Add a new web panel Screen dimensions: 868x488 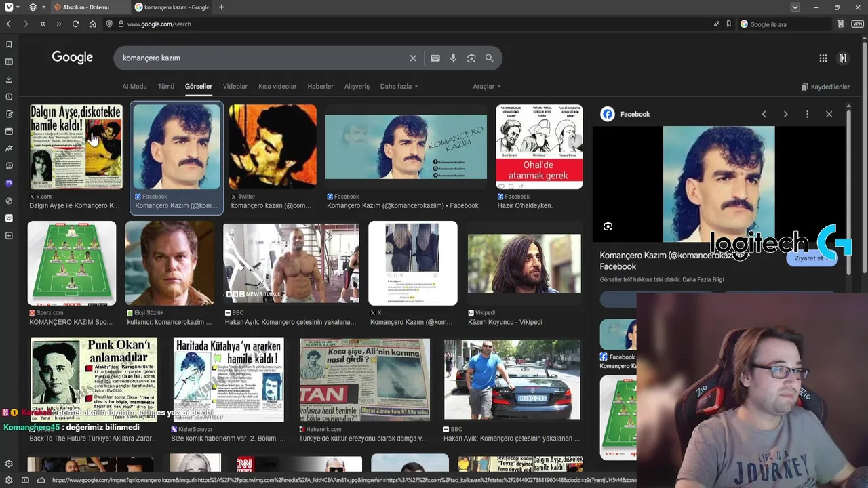pyautogui.click(x=9, y=236)
